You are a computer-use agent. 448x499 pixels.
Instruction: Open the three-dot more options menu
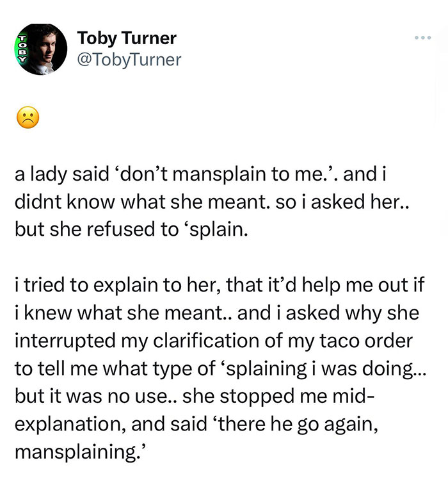pos(422,38)
